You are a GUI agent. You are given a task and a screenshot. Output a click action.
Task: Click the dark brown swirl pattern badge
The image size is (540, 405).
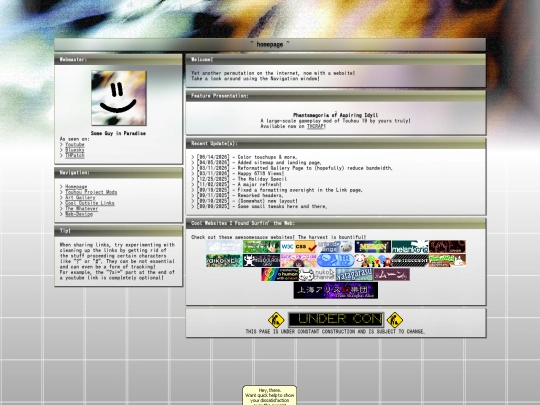tap(447, 247)
